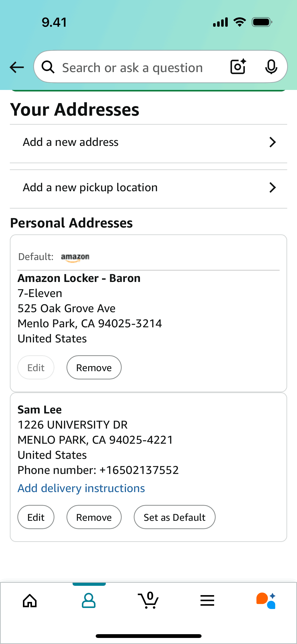The width and height of the screenshot is (297, 644).
Task: Tap the back arrow icon
Action: (x=17, y=67)
